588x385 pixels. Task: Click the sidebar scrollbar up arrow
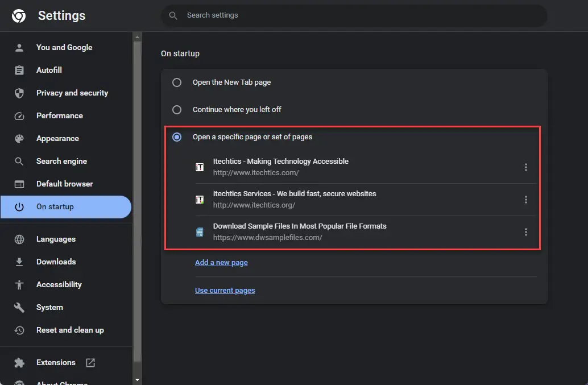point(137,37)
